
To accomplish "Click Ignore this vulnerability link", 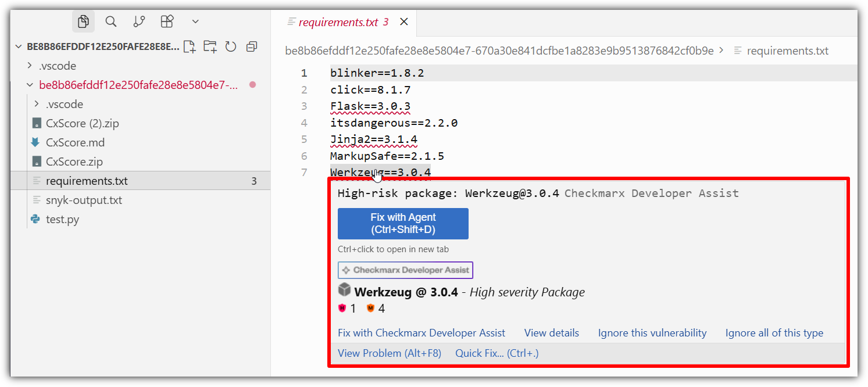I will (x=652, y=333).
